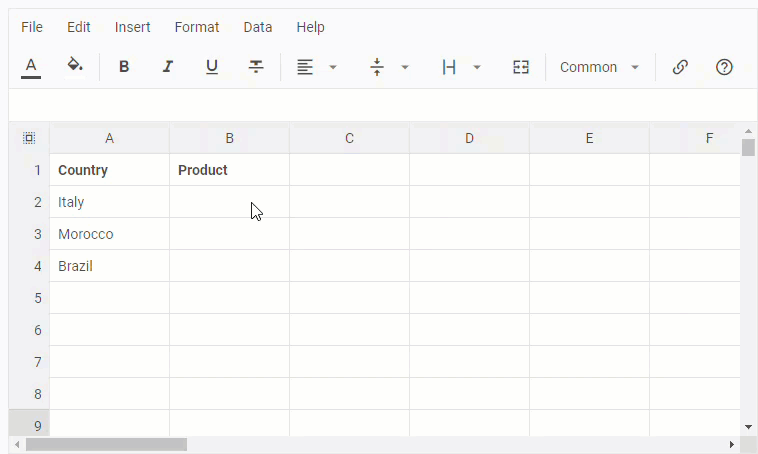
Task: Expand the horizontal align dropdown arrow
Action: point(333,67)
